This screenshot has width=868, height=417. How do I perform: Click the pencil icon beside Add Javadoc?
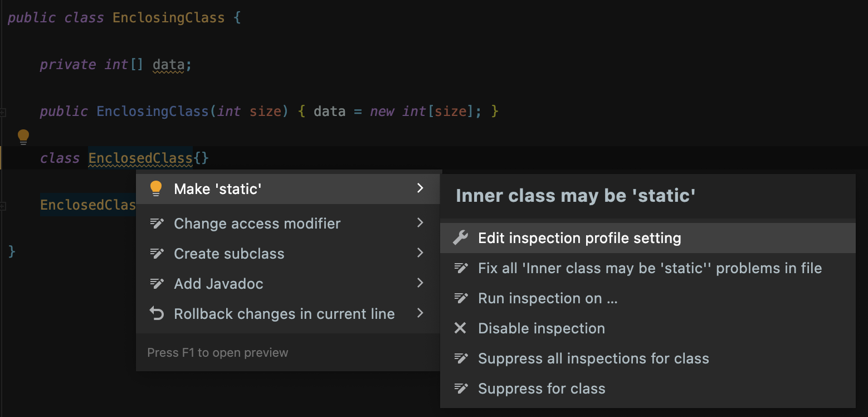tap(157, 284)
